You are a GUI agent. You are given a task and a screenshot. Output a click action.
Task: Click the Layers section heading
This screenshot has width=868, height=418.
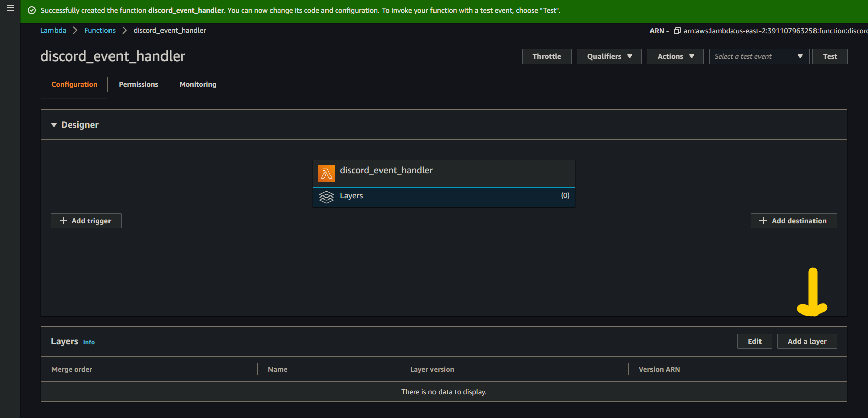[x=65, y=341]
